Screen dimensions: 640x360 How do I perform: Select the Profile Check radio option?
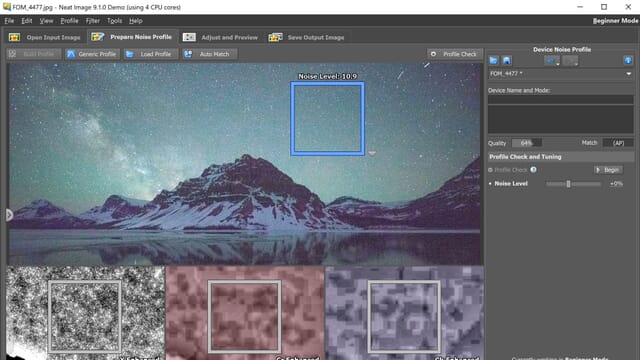[x=490, y=170]
